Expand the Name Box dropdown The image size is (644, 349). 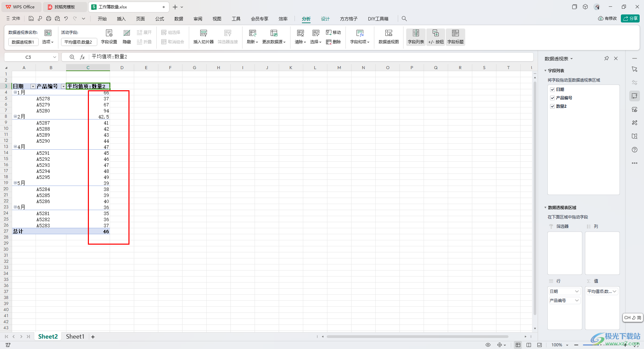point(54,57)
